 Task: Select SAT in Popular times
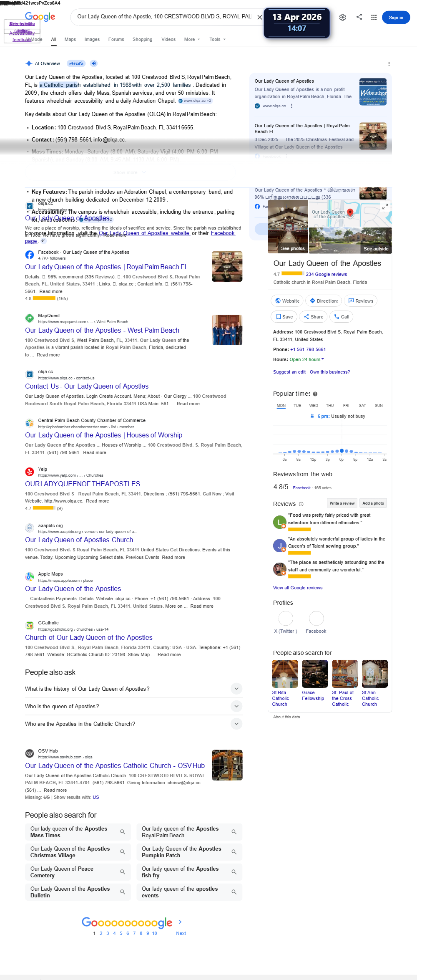pyautogui.click(x=362, y=406)
